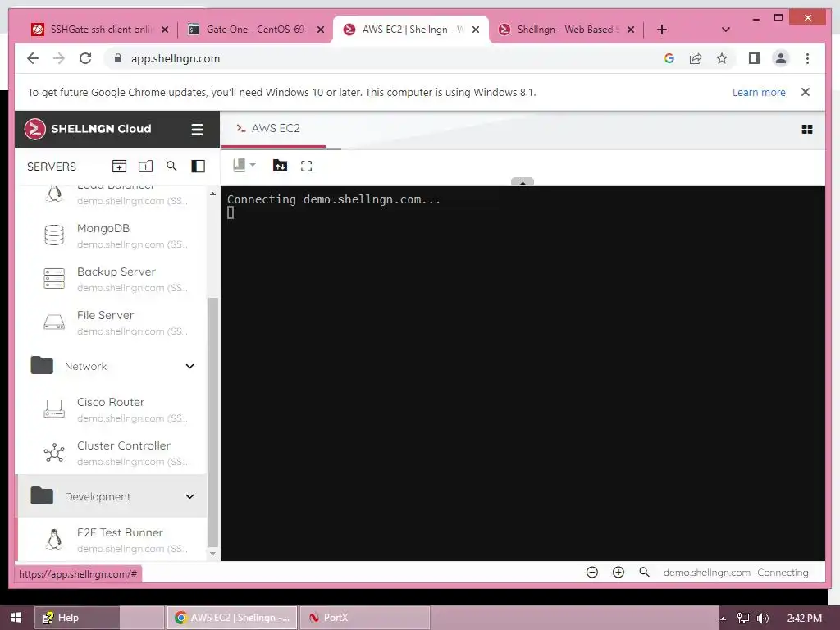Screen dimensions: 840x630
Task: Close the AWS EC2 Shellngn browser tab
Action: (476, 30)
